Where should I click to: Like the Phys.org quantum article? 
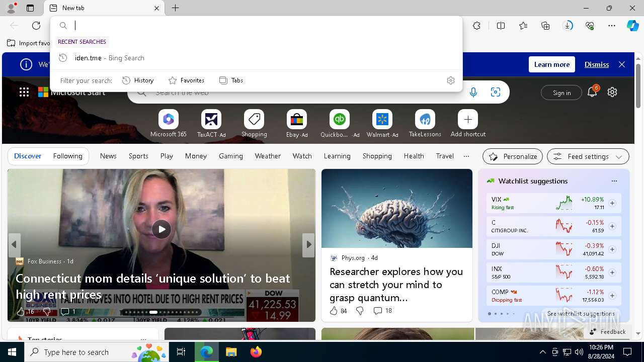click(334, 311)
